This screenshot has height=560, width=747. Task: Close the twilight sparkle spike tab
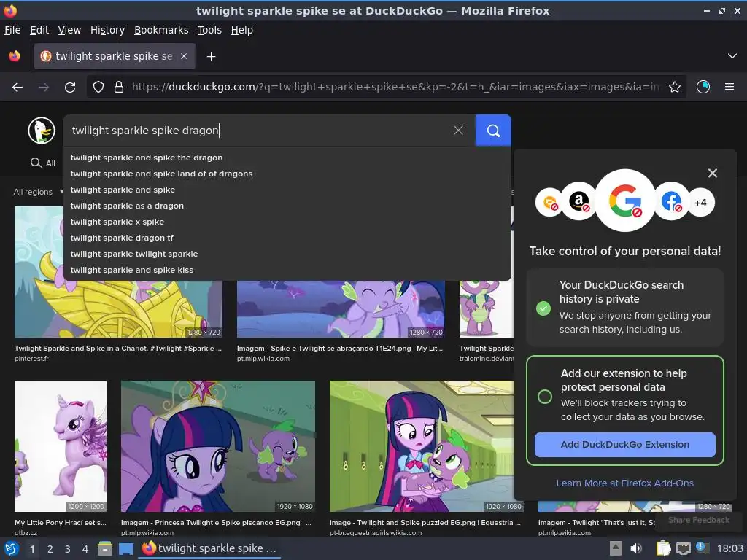click(184, 56)
